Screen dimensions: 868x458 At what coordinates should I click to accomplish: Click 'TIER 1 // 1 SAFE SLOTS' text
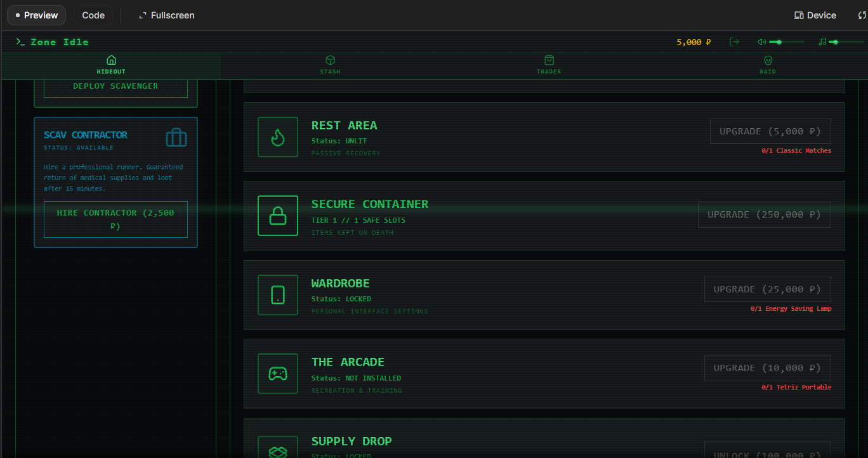point(358,220)
